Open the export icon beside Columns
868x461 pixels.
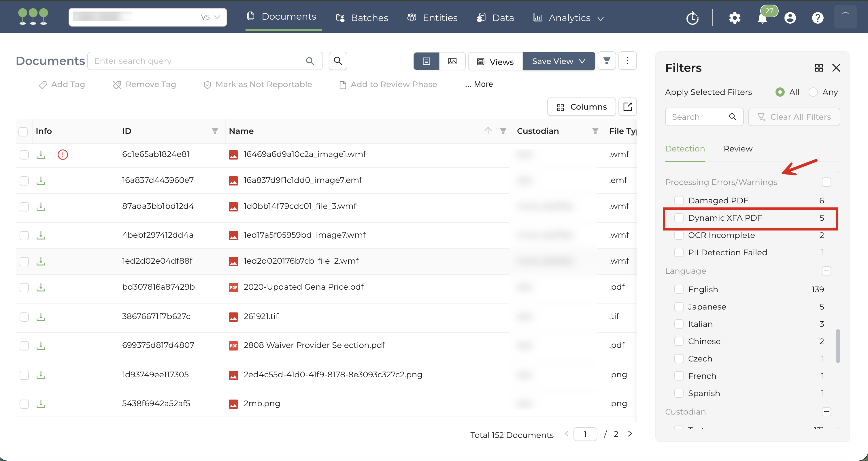(627, 107)
